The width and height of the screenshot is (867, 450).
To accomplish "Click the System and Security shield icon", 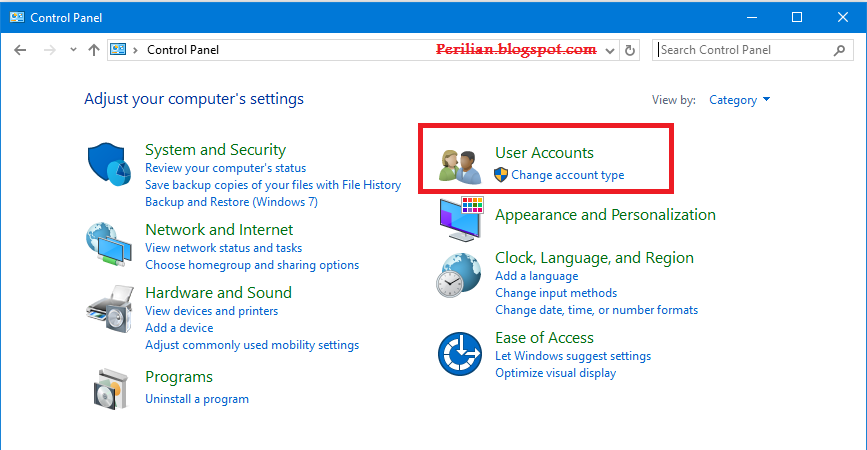I will pos(110,165).
